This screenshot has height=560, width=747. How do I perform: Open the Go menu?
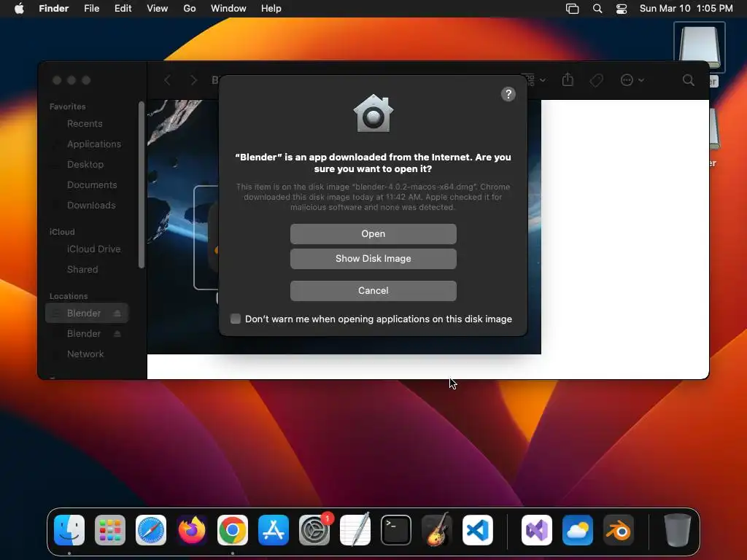pyautogui.click(x=190, y=9)
